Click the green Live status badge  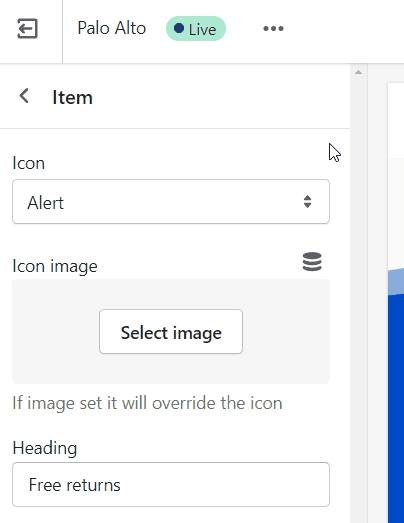[196, 29]
